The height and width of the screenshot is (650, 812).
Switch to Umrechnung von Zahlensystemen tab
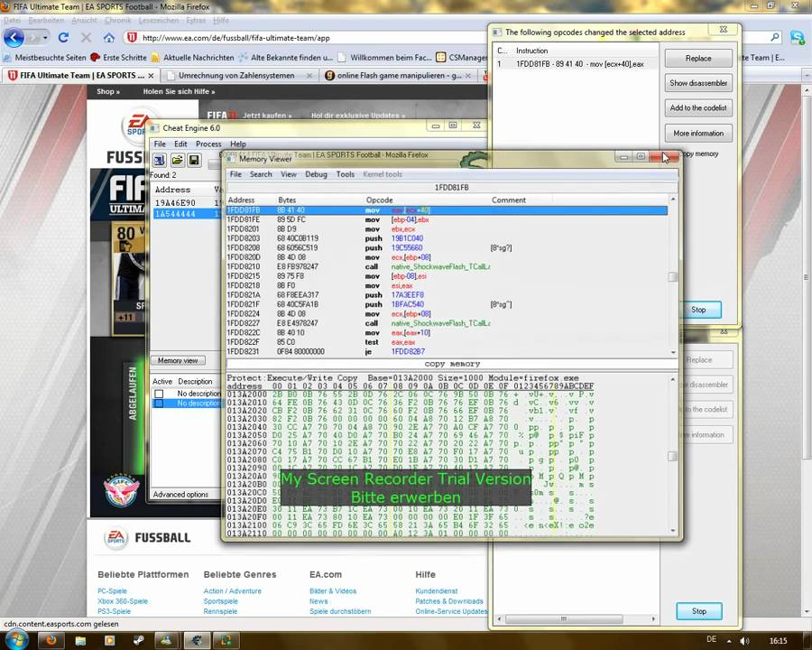[x=236, y=76]
